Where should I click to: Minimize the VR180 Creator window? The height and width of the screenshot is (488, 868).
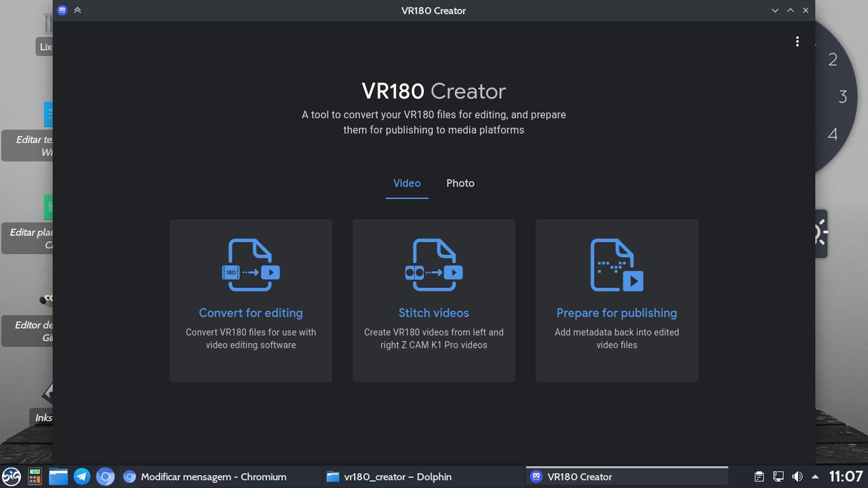click(775, 10)
